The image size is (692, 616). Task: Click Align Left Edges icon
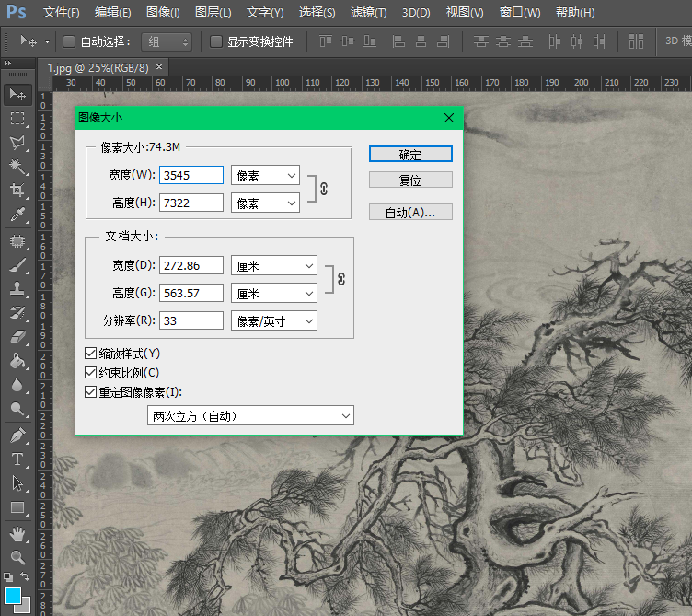(398, 41)
